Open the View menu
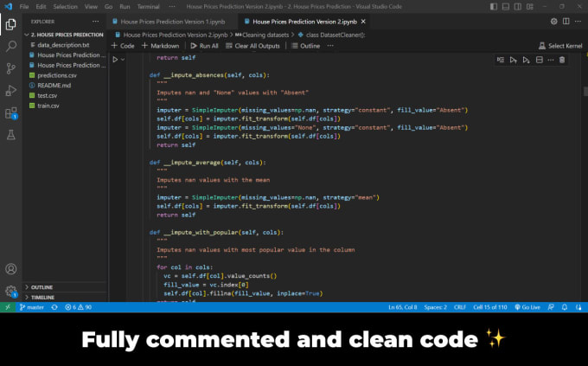This screenshot has height=366, width=588. pos(91,6)
